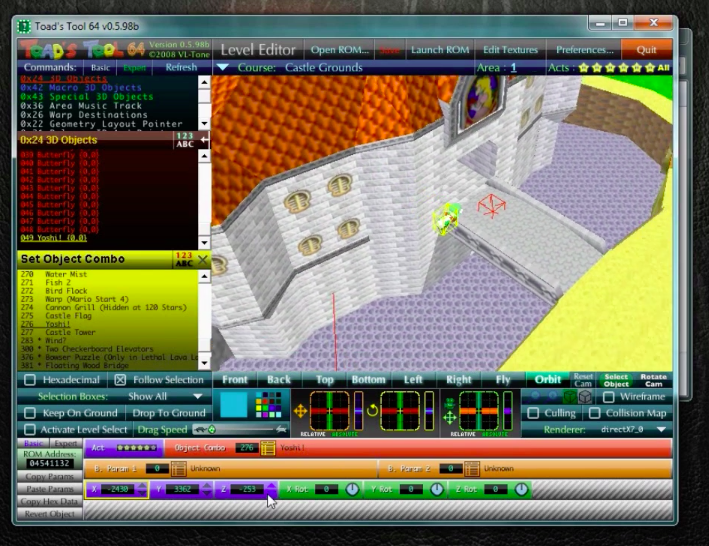709x546 pixels.
Task: Open Preferences...
Action: [x=584, y=50]
